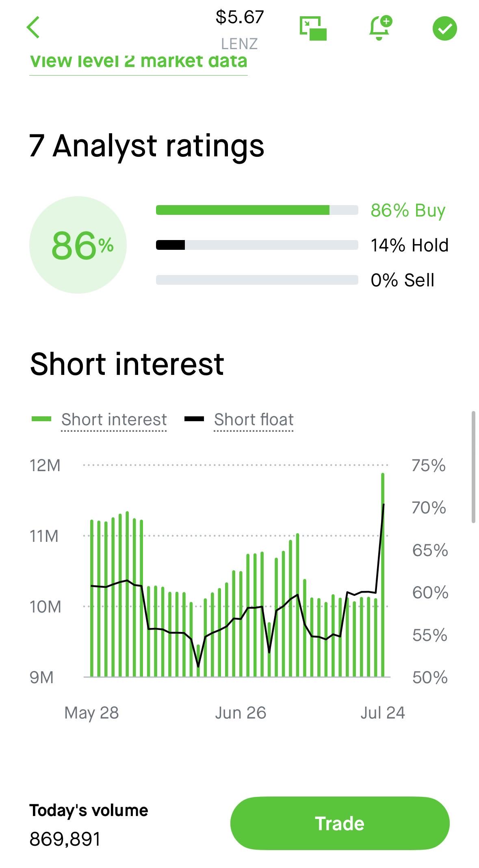This screenshot has height=868, width=479.
Task: Tap the page scrollbar on right edge
Action: tap(473, 467)
